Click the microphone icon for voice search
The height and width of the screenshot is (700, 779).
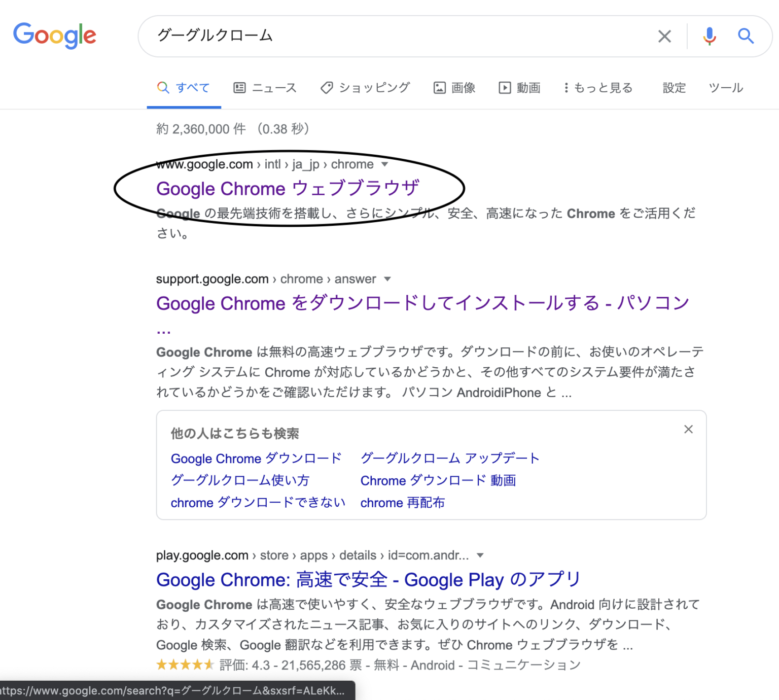pyautogui.click(x=710, y=36)
